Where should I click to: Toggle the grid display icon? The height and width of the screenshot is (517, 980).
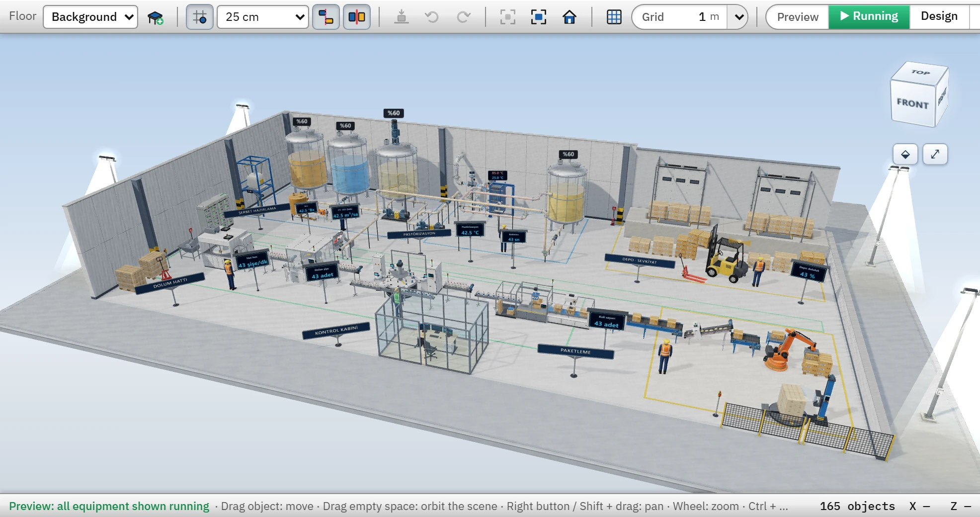[x=614, y=17]
